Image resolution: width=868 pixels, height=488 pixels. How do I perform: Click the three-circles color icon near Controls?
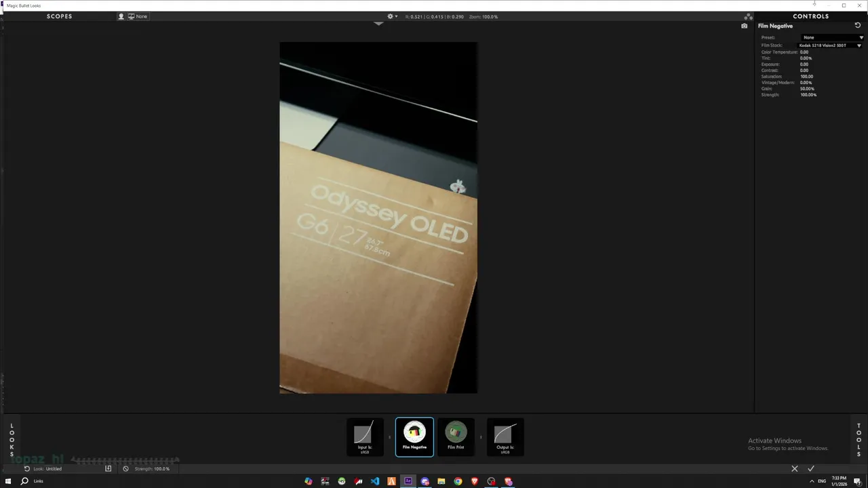point(749,16)
